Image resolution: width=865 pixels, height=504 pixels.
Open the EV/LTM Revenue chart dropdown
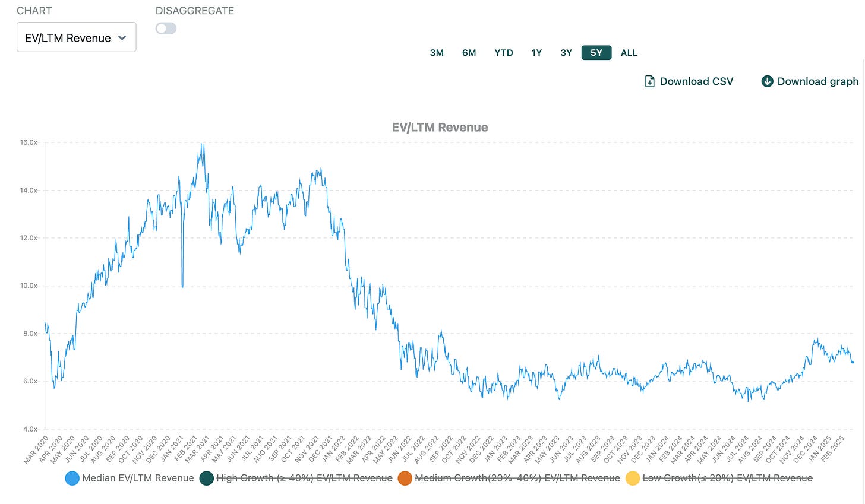[x=77, y=37]
